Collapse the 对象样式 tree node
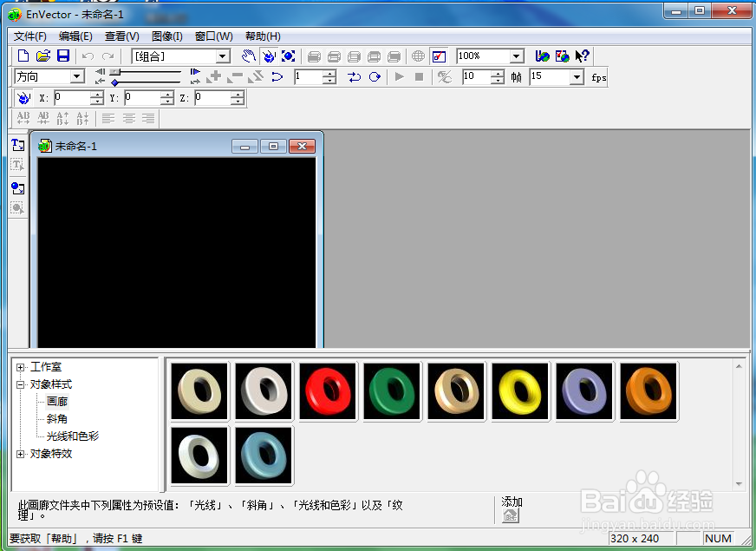 point(20,384)
